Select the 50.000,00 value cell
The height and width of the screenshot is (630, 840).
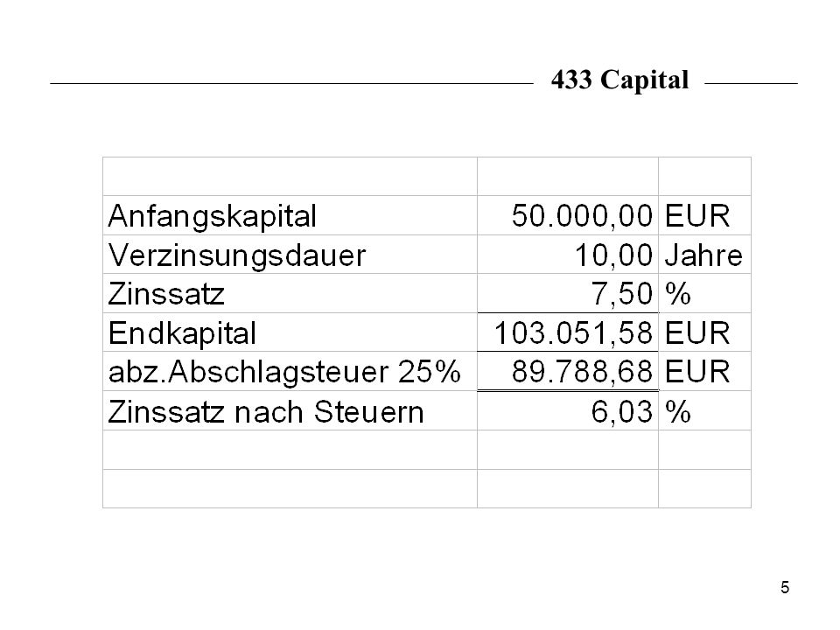coord(567,215)
